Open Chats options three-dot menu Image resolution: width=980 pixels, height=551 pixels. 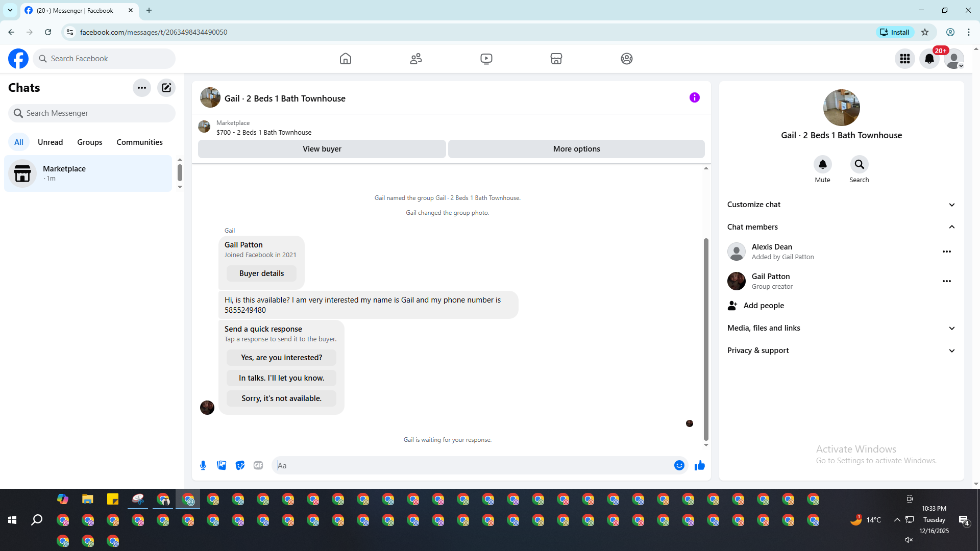142,88
